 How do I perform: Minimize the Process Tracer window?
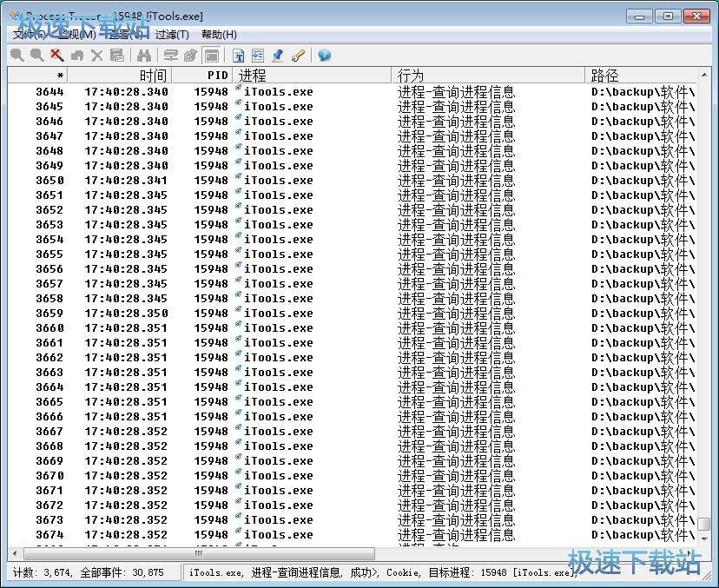(640, 16)
